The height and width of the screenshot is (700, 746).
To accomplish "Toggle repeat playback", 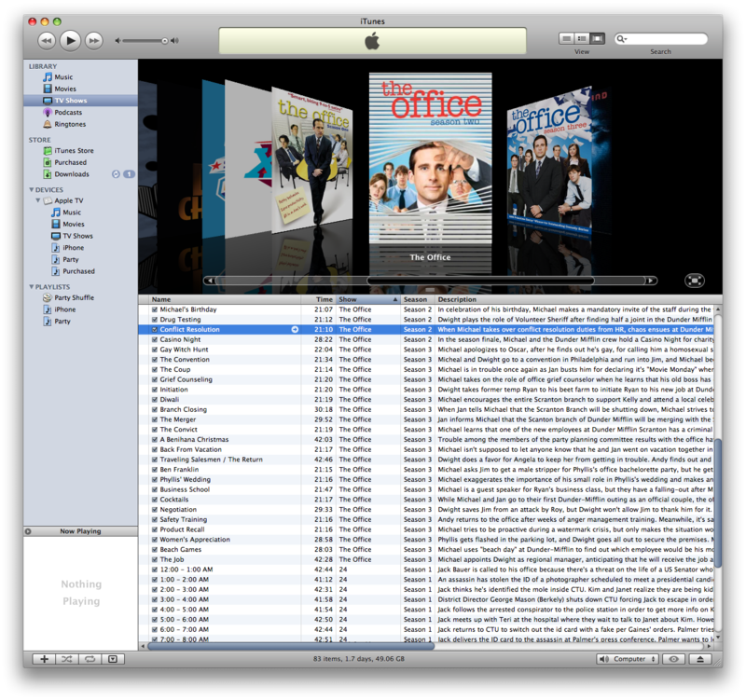I will click(x=90, y=659).
